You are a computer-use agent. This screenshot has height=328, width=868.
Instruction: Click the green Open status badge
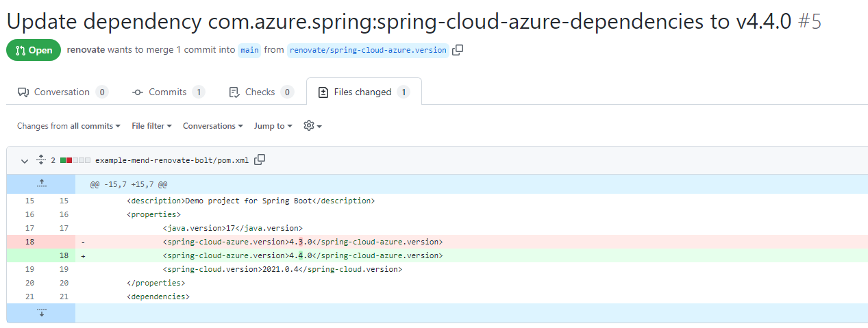click(34, 50)
